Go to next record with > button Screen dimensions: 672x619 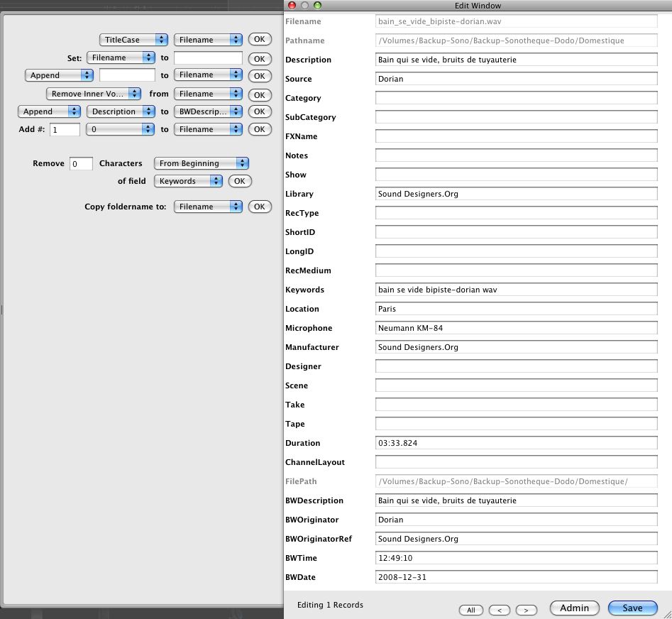526,610
